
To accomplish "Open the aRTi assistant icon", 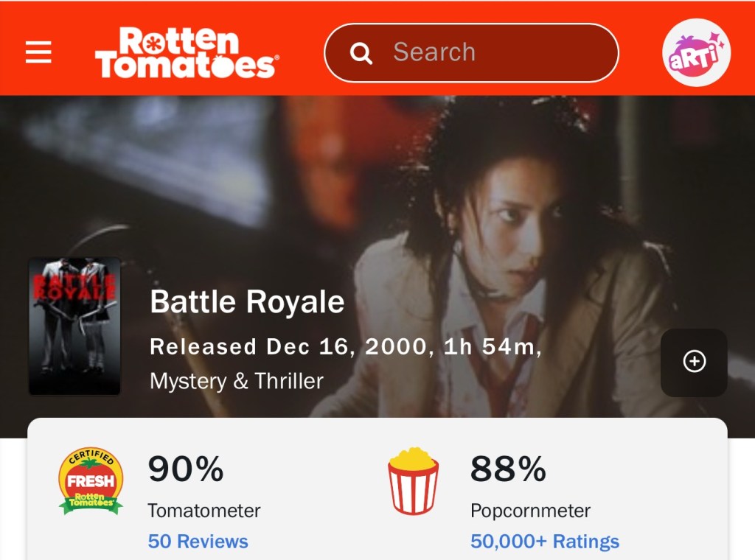I will (x=696, y=53).
